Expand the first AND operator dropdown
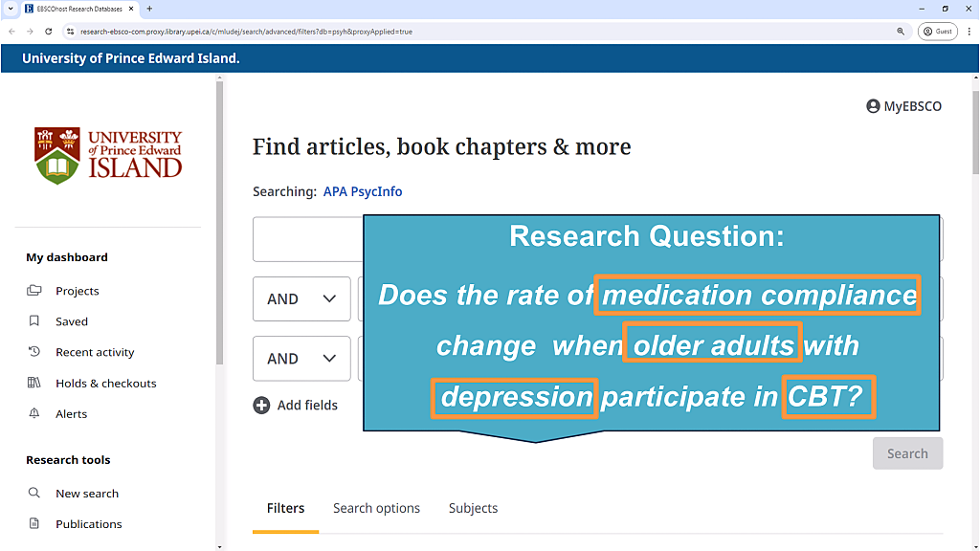 301,299
